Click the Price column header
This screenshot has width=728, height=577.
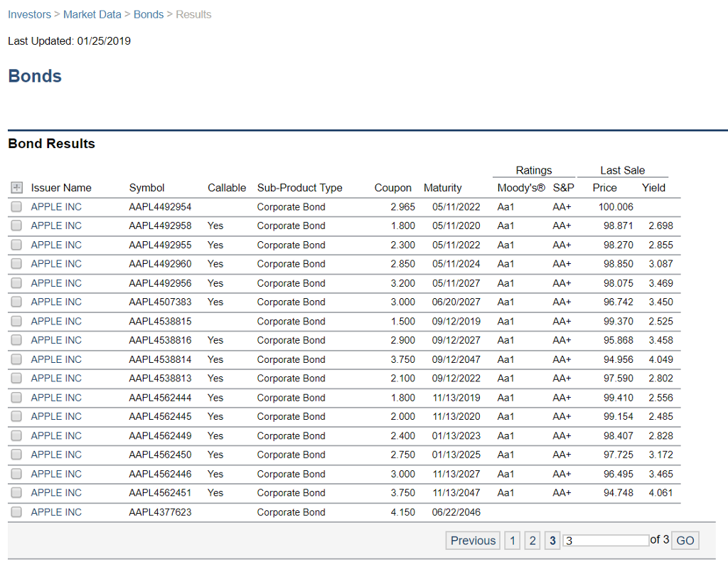coord(604,188)
